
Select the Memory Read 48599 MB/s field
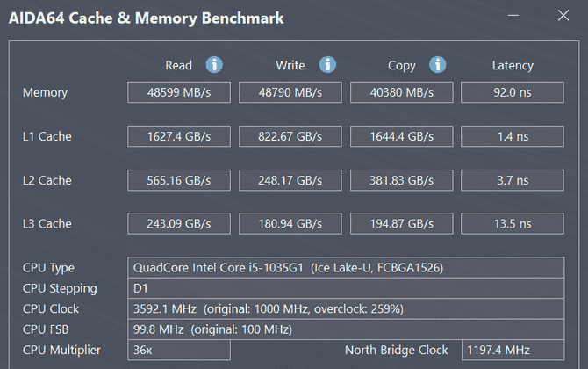[179, 92]
